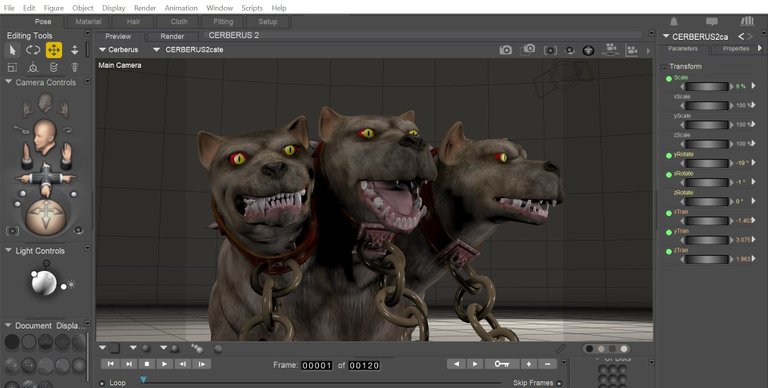Click the key icon to edit keyframes
This screenshot has height=388, width=768.
coord(502,364)
